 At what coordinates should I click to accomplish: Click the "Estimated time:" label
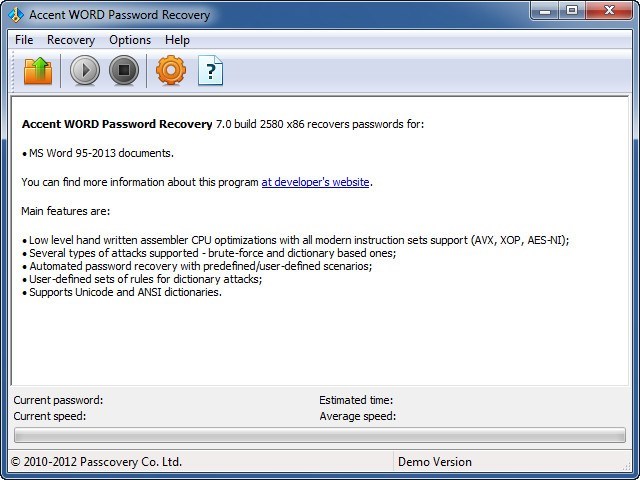tap(356, 400)
